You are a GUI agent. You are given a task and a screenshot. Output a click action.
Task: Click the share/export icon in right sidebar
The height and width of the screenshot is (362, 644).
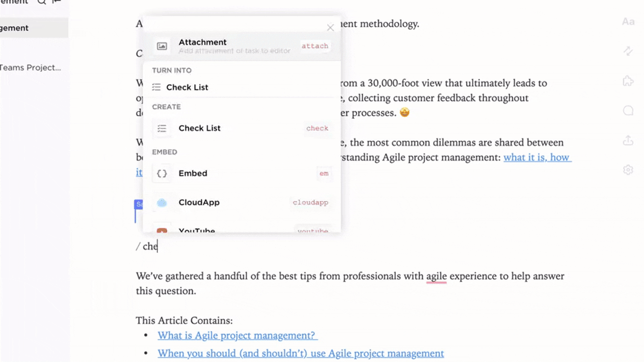(628, 140)
